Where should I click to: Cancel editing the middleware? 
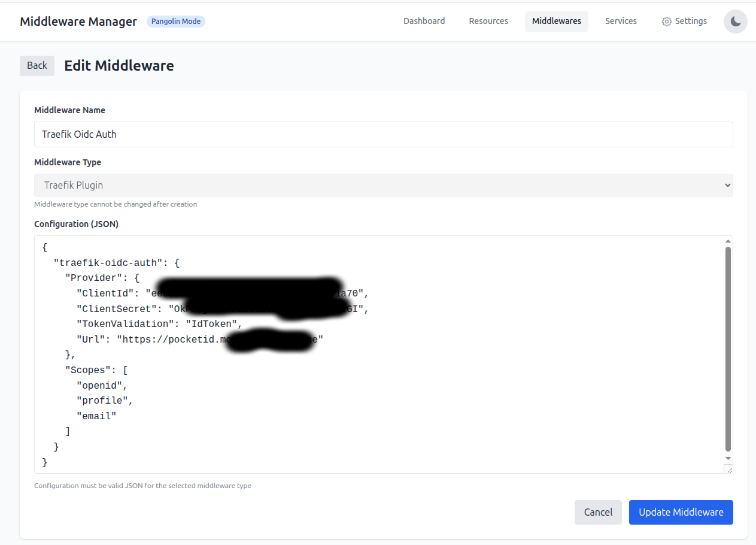tap(598, 512)
